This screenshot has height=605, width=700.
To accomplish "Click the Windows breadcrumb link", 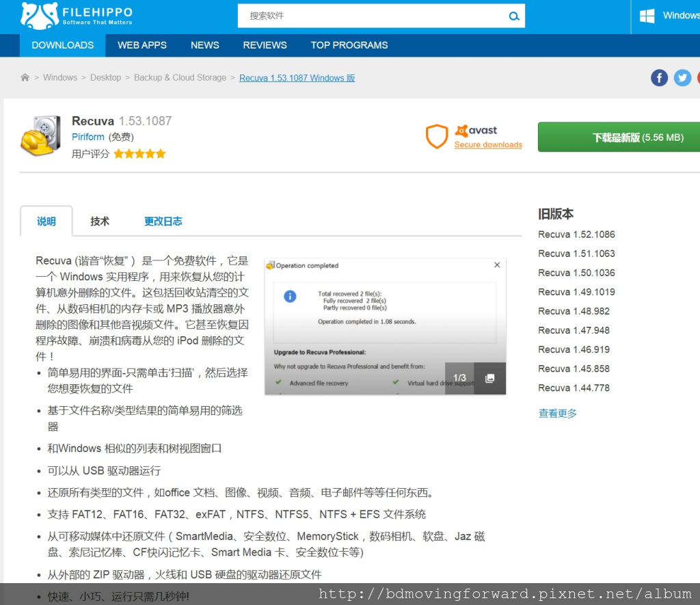I will click(x=60, y=77).
